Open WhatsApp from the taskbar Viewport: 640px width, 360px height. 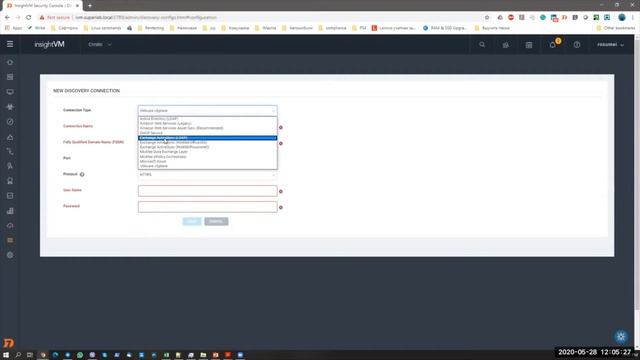pyautogui.click(x=80, y=355)
